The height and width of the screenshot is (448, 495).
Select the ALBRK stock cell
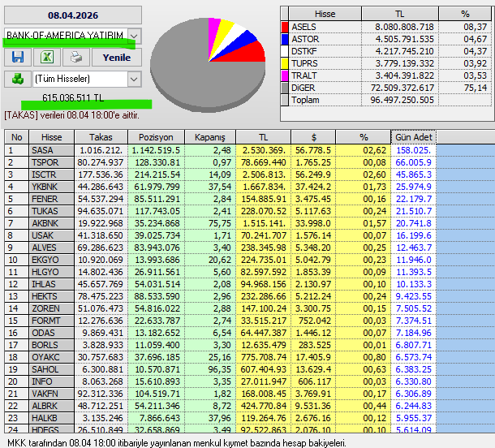(52, 406)
